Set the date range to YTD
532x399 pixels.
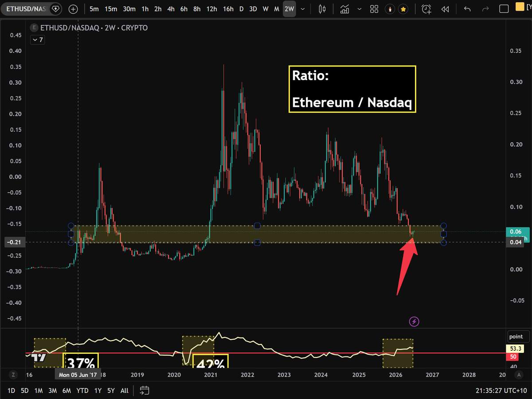82,391
